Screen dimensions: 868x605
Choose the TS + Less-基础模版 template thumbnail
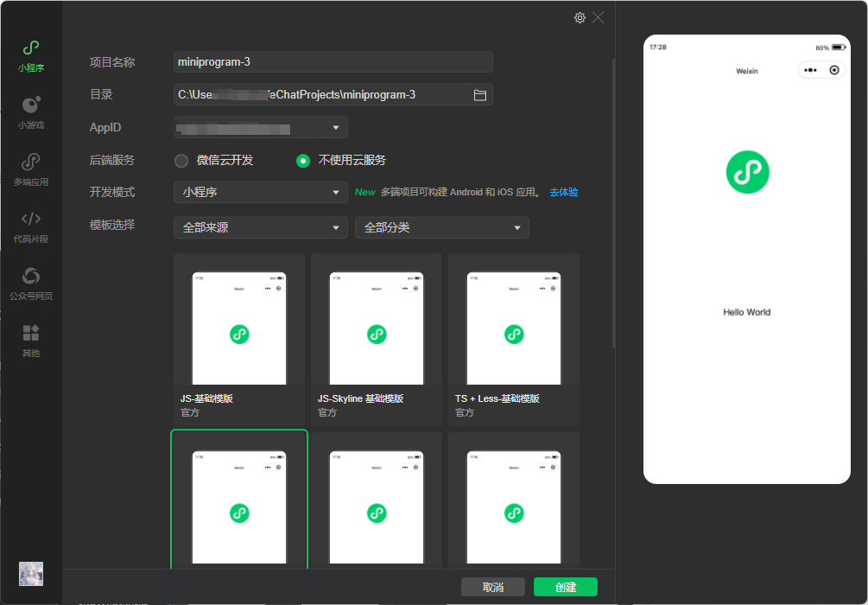[514, 328]
